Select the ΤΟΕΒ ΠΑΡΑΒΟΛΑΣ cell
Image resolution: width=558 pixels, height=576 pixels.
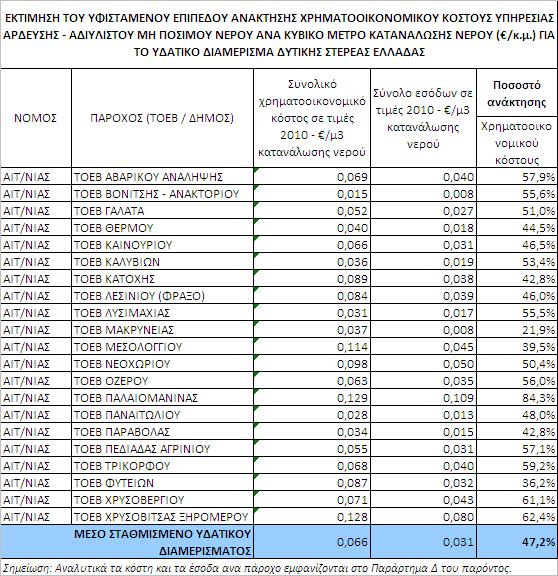pyautogui.click(x=162, y=432)
